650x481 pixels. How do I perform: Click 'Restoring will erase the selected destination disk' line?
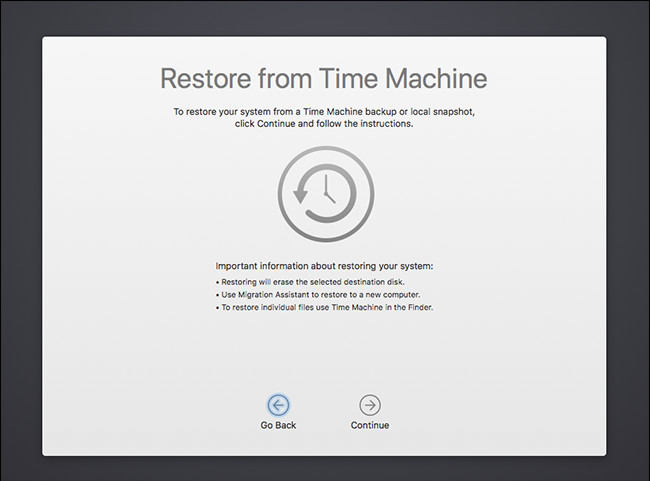(x=310, y=282)
